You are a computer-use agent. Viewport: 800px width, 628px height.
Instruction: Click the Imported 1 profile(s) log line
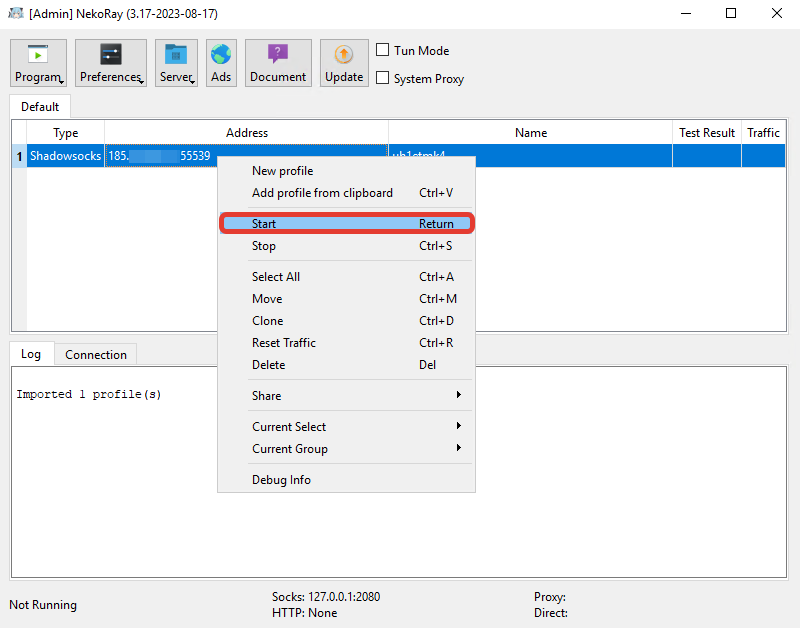click(89, 394)
